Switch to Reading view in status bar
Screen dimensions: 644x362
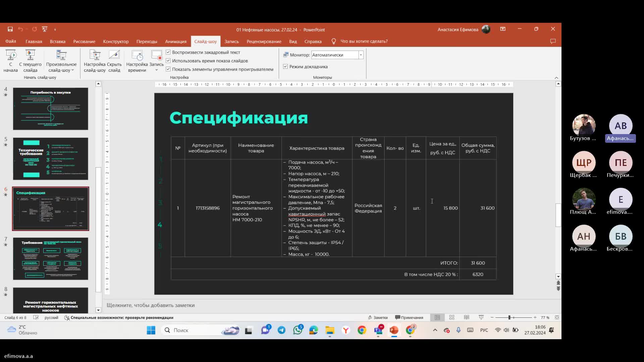(x=467, y=317)
